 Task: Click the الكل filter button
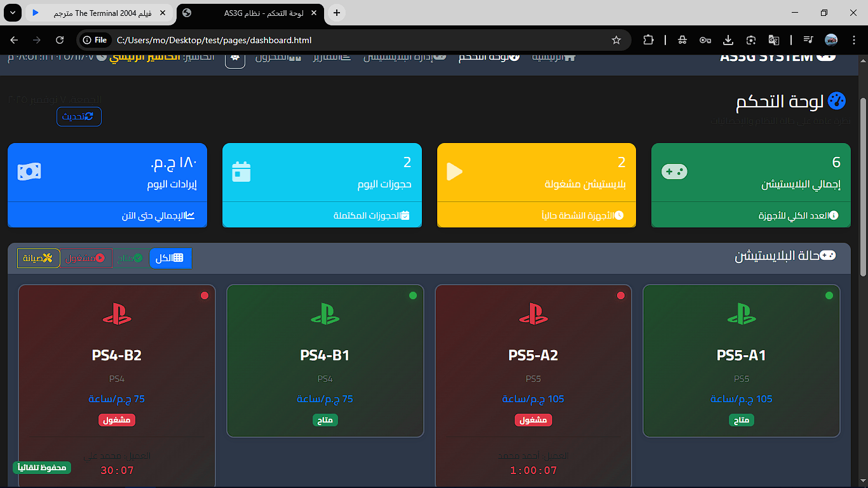pyautogui.click(x=170, y=258)
